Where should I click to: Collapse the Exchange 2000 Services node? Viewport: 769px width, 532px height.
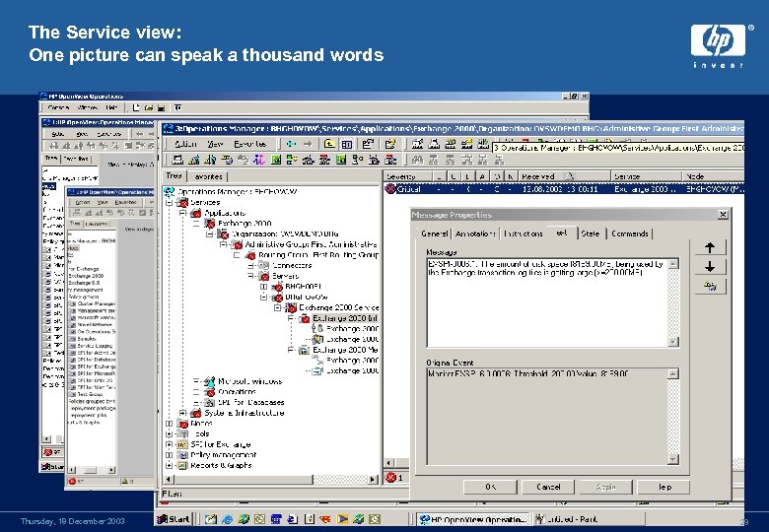(x=278, y=307)
